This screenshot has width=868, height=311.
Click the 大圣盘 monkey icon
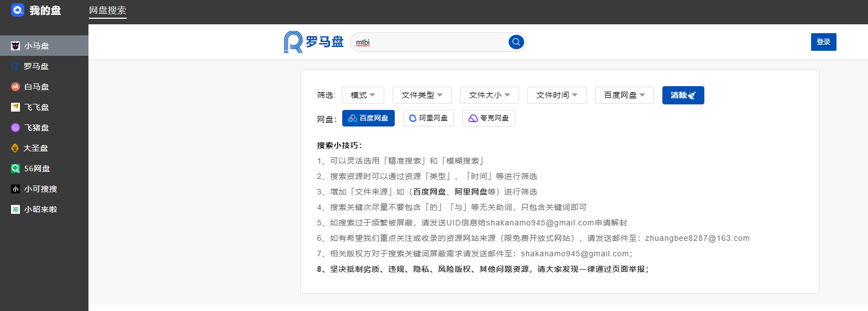(15, 148)
